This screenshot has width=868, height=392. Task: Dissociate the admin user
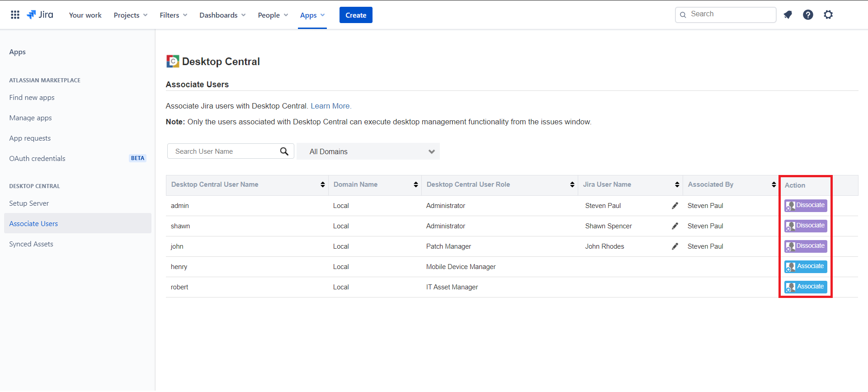tap(806, 206)
